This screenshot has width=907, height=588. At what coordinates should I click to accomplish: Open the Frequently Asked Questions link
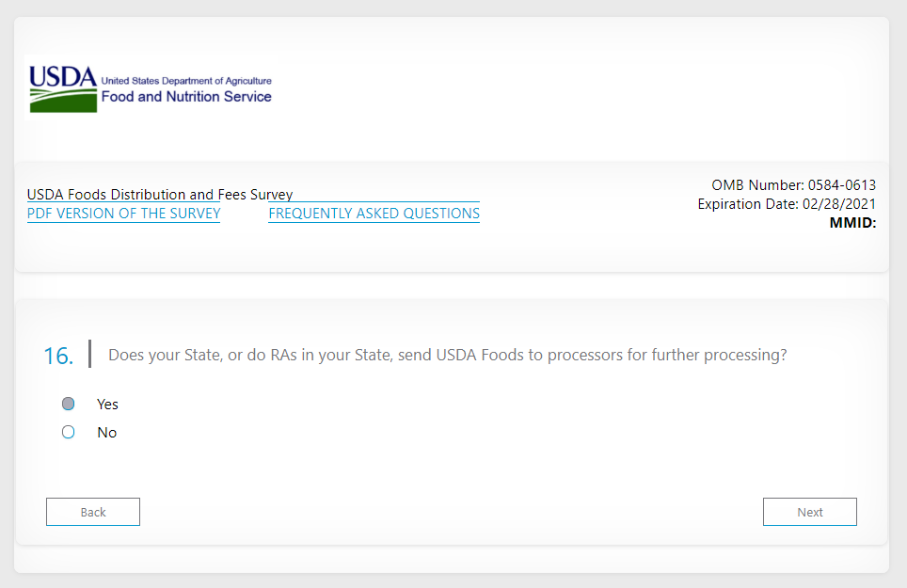pyautogui.click(x=374, y=214)
